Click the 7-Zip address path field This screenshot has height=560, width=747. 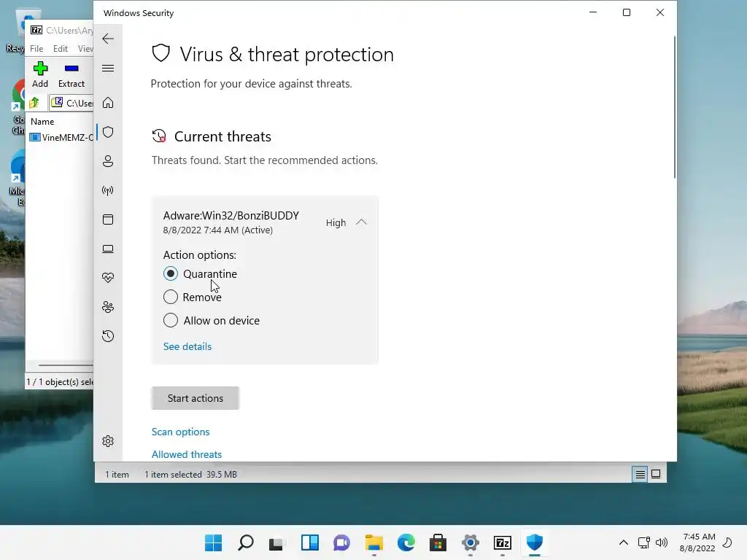[x=71, y=103]
